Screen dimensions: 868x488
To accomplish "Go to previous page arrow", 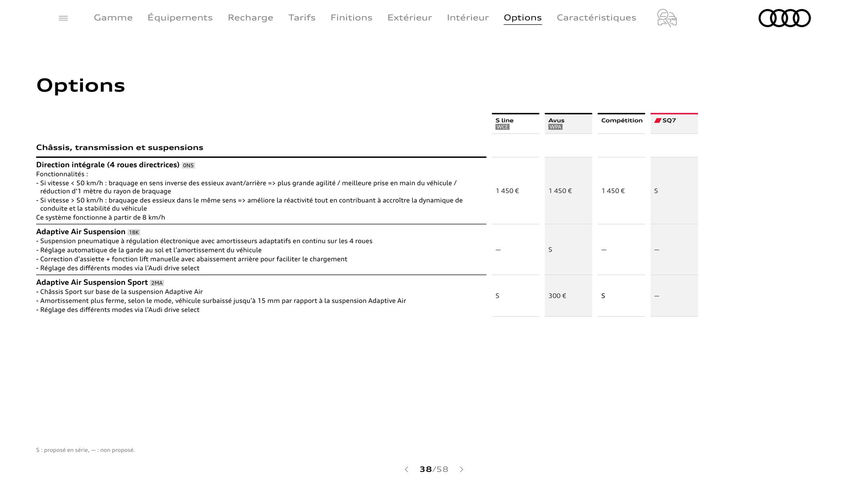I will (406, 469).
